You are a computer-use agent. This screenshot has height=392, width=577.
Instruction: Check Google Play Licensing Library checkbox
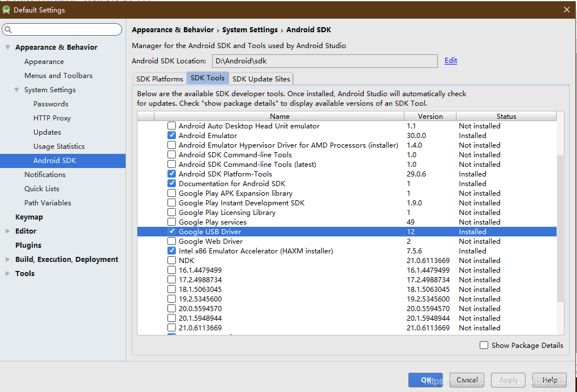pyautogui.click(x=171, y=212)
